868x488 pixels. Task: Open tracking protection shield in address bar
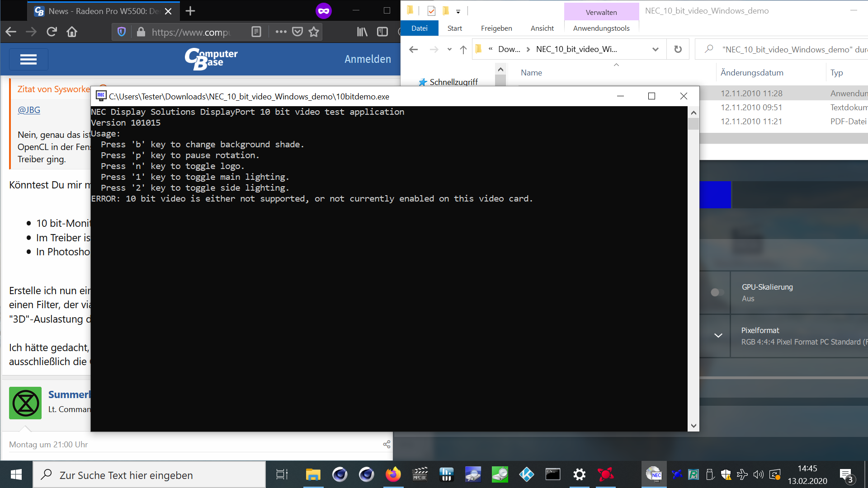pyautogui.click(x=121, y=32)
